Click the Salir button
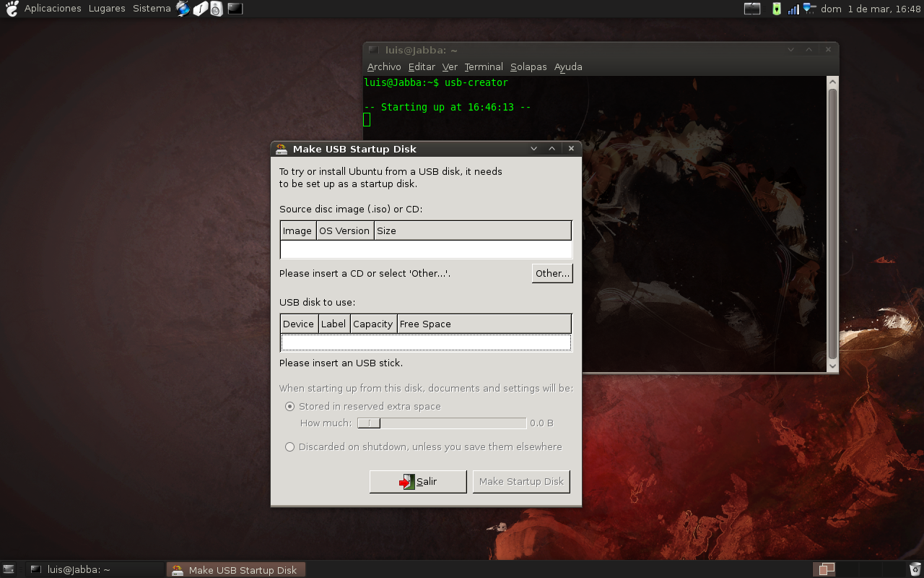The width and height of the screenshot is (924, 578). (x=418, y=482)
